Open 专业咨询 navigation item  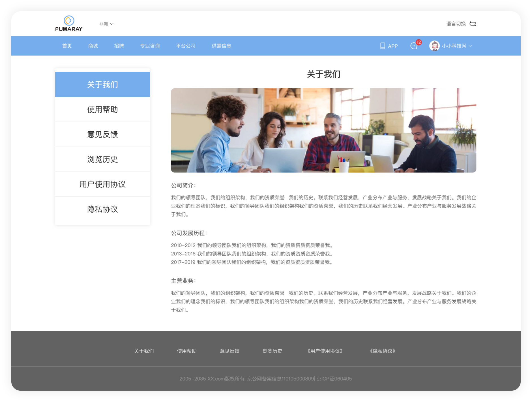(x=150, y=46)
